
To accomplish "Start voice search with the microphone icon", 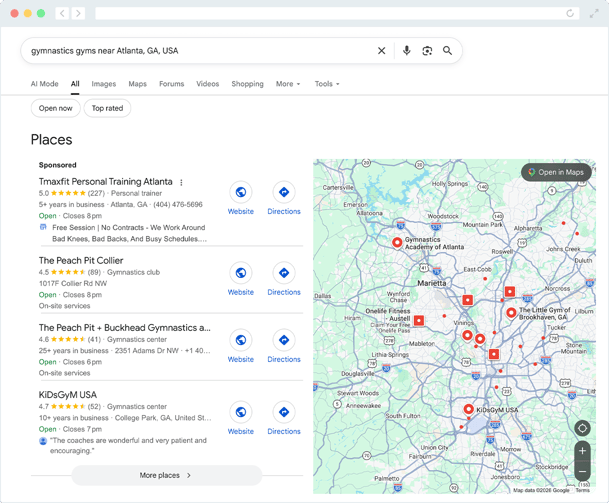I will coord(407,51).
